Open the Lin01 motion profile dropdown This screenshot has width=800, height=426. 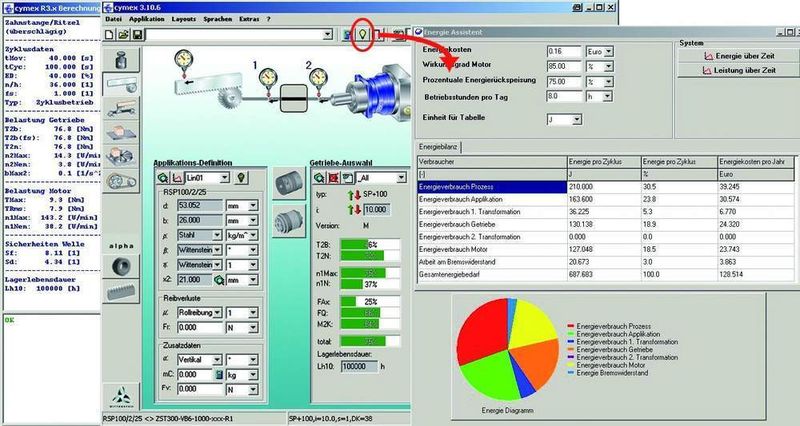pos(227,177)
